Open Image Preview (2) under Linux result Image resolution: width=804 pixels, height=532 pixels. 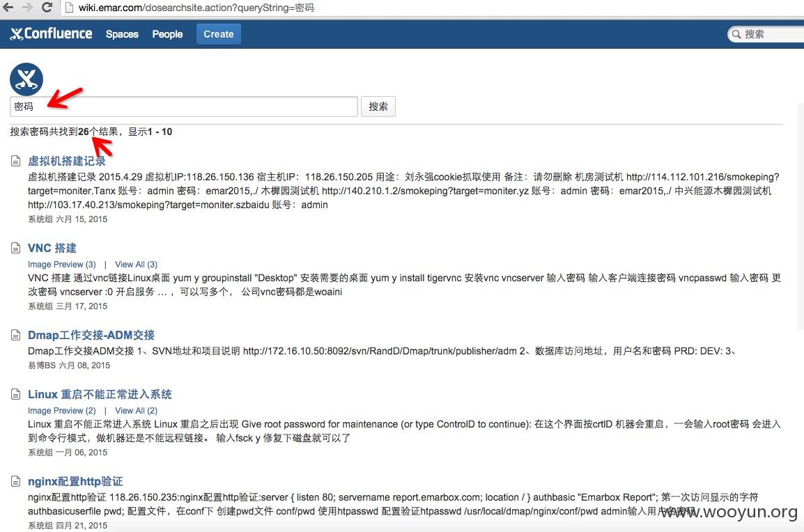[x=61, y=411]
